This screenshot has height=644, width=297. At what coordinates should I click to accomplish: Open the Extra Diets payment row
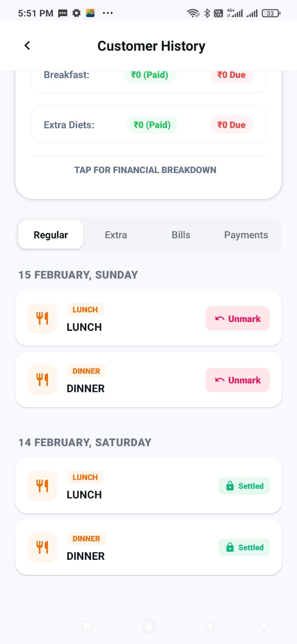(x=69, y=125)
